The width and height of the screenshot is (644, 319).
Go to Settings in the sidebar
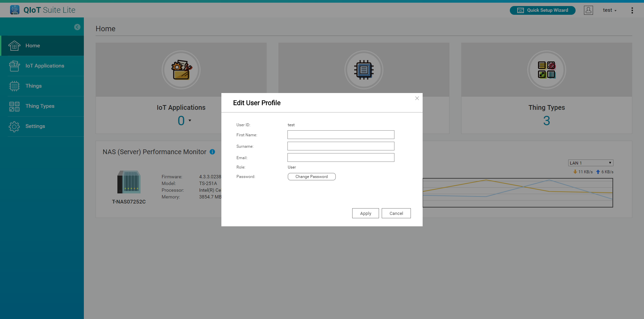pos(35,126)
